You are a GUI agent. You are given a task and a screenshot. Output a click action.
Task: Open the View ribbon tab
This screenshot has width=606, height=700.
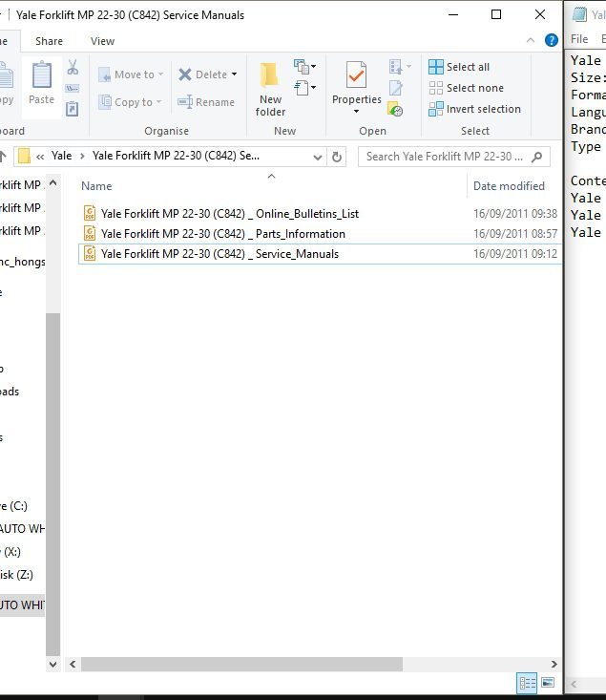pyautogui.click(x=103, y=41)
